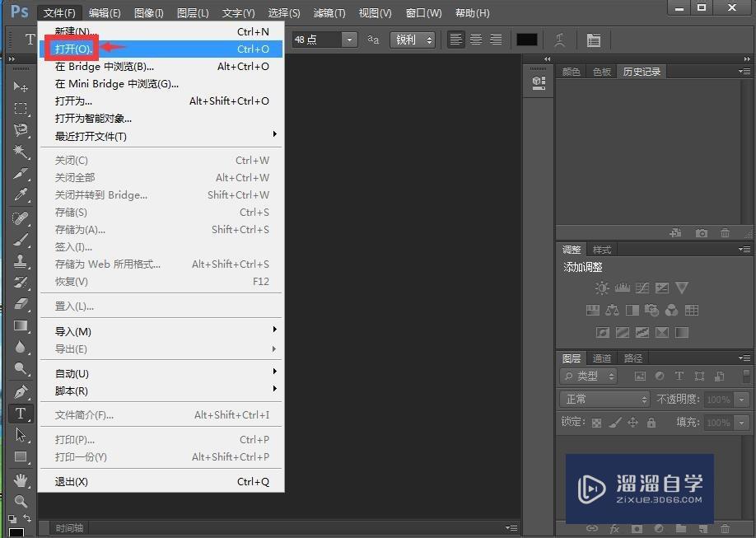Select the Magic Wand tool

21,152
